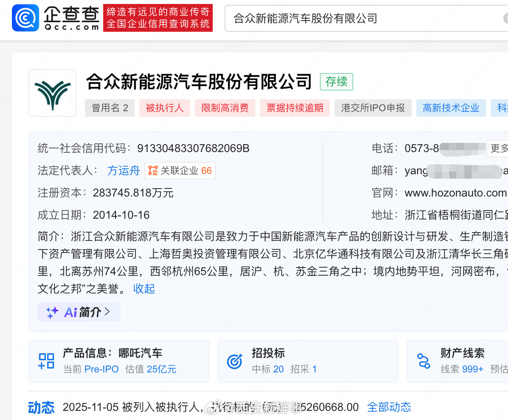Open the 全部动态 link
This screenshot has height=420, width=508.
coord(389,407)
